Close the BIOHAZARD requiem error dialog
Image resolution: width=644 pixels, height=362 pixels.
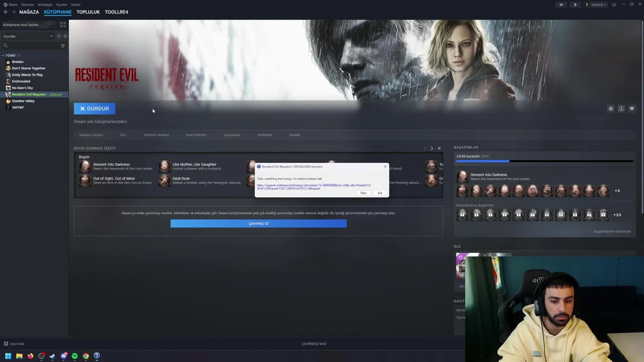[385, 166]
